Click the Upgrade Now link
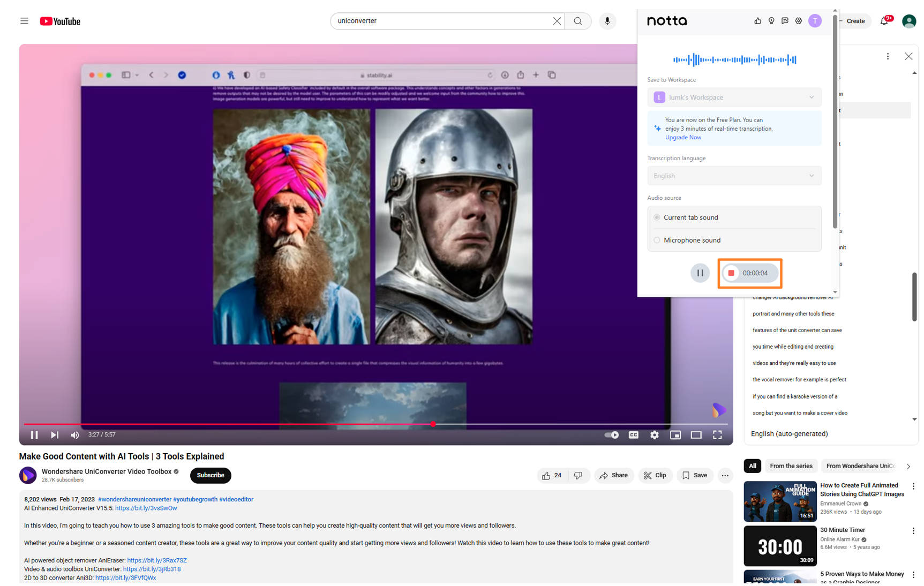924x586 pixels. 683,138
